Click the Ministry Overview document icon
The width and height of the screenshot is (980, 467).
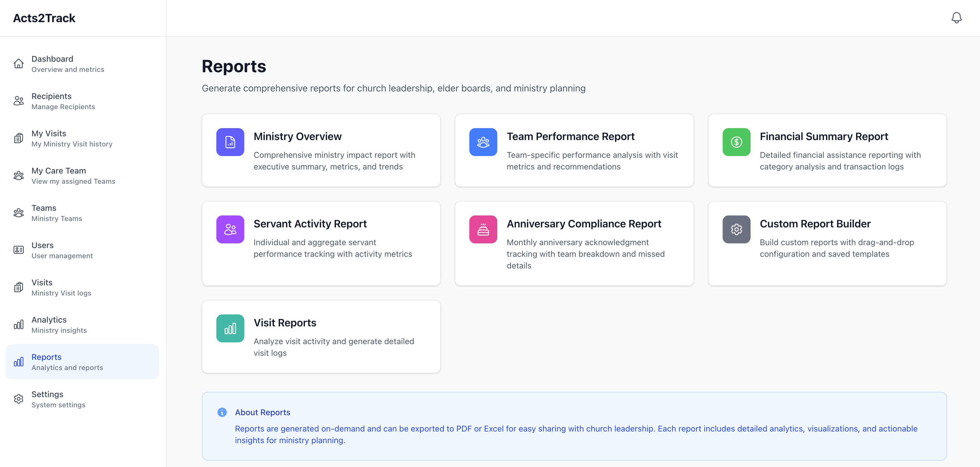(x=230, y=142)
